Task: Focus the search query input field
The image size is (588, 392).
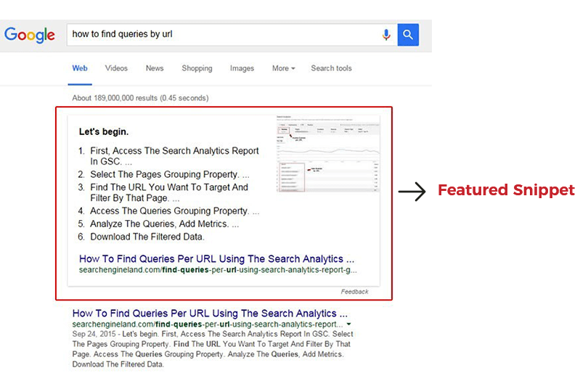Action: pyautogui.click(x=232, y=35)
